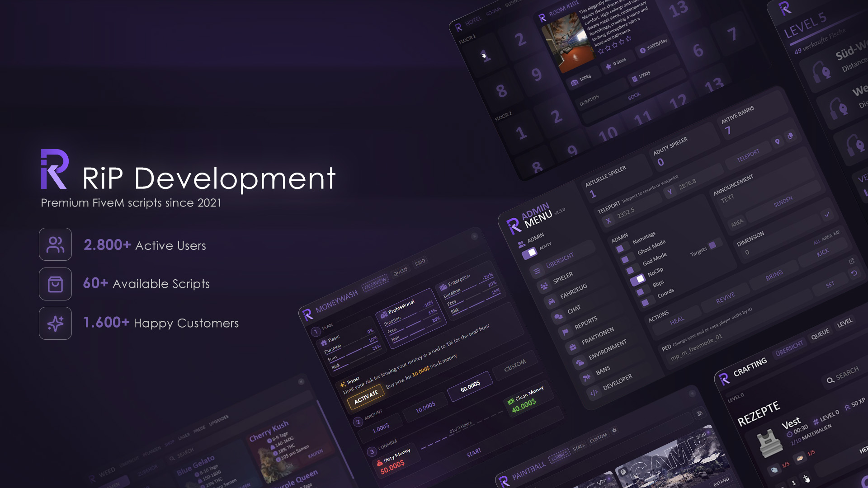Toggle the NoClip switch off

coord(637,280)
